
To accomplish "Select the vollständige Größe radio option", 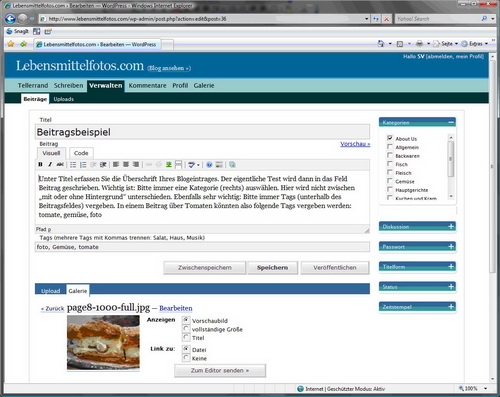I will coord(186,329).
